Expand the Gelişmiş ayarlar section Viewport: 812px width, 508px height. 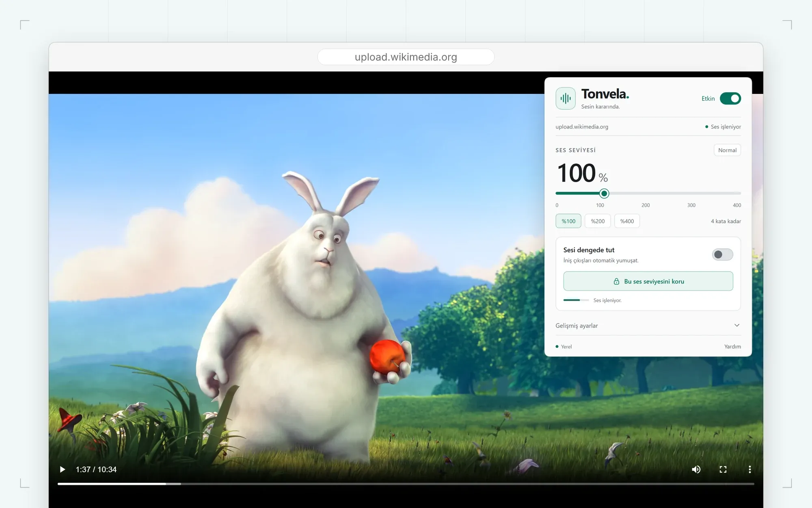pyautogui.click(x=648, y=326)
